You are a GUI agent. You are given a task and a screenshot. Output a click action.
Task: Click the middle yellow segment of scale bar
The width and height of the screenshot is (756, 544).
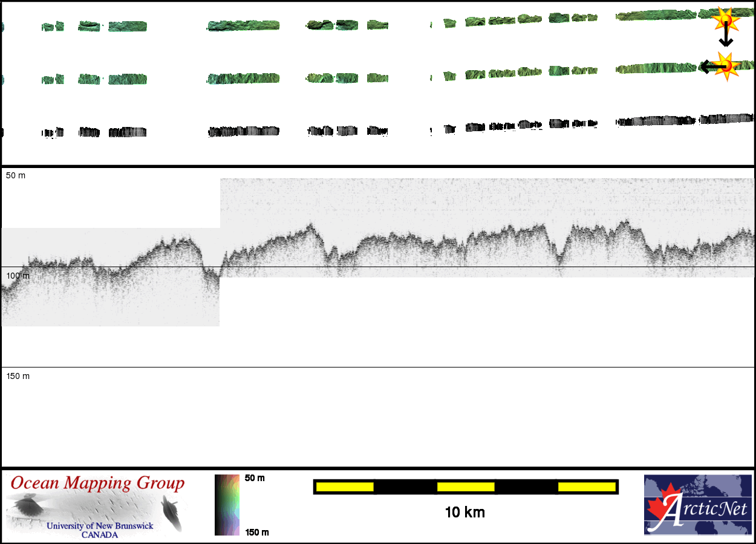click(x=466, y=487)
